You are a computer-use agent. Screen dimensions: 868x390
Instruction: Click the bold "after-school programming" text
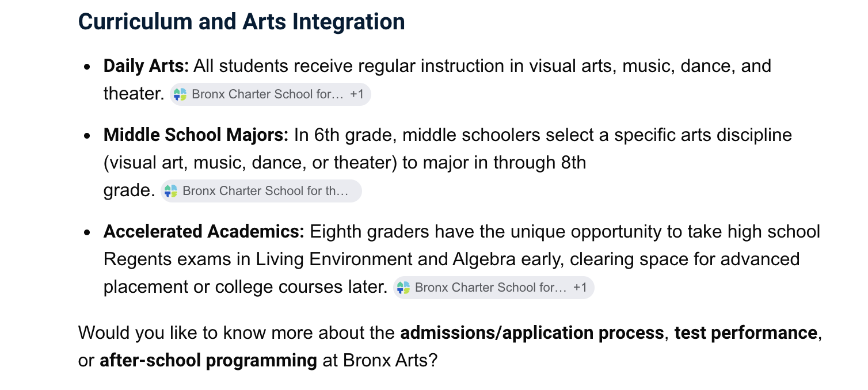(208, 361)
